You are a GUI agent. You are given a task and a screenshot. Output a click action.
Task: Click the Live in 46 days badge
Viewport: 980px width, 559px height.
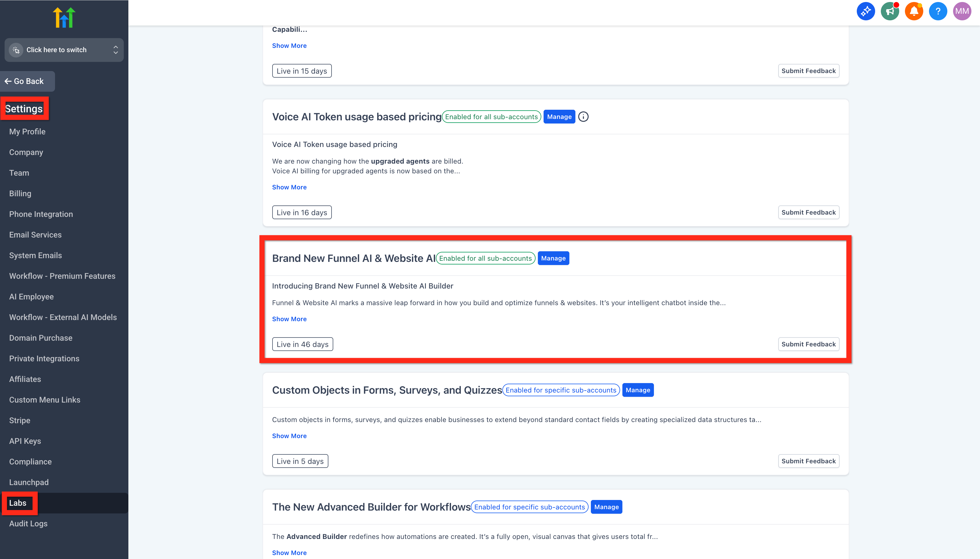point(303,344)
